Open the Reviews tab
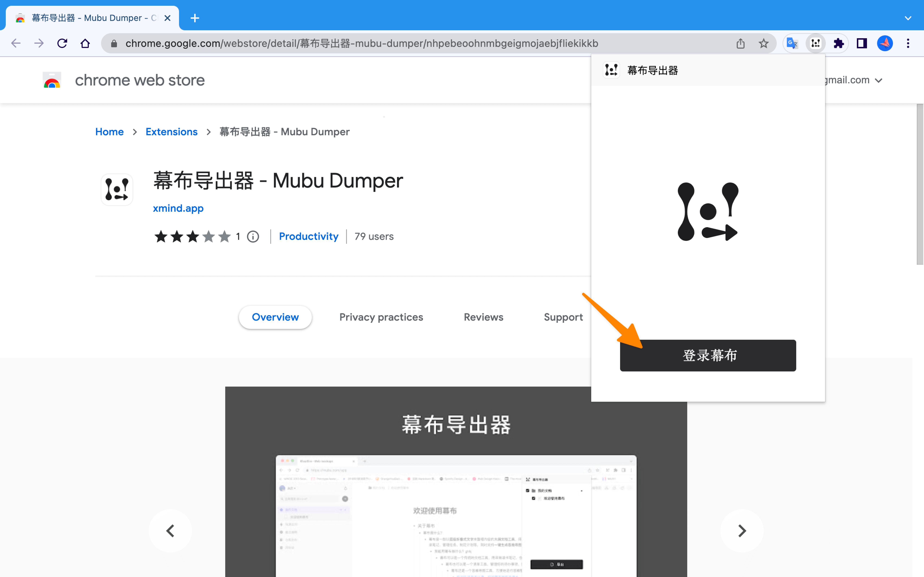The width and height of the screenshot is (924, 577). (x=483, y=317)
